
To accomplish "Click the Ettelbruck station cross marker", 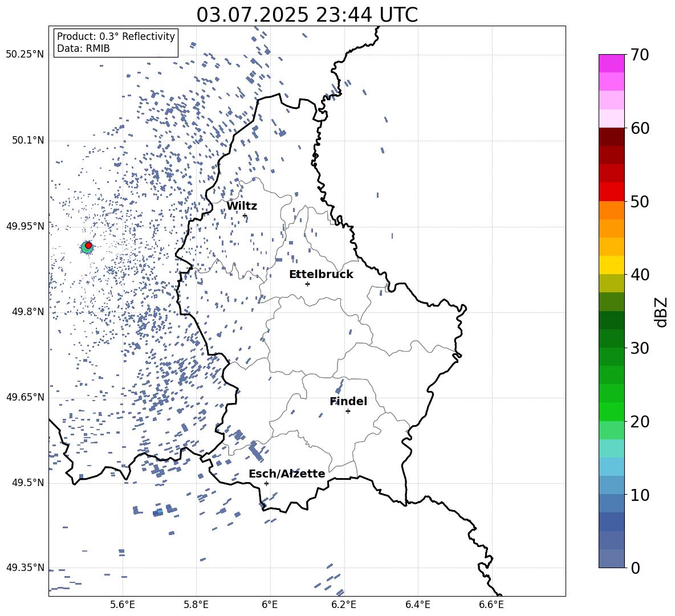I will (307, 284).
